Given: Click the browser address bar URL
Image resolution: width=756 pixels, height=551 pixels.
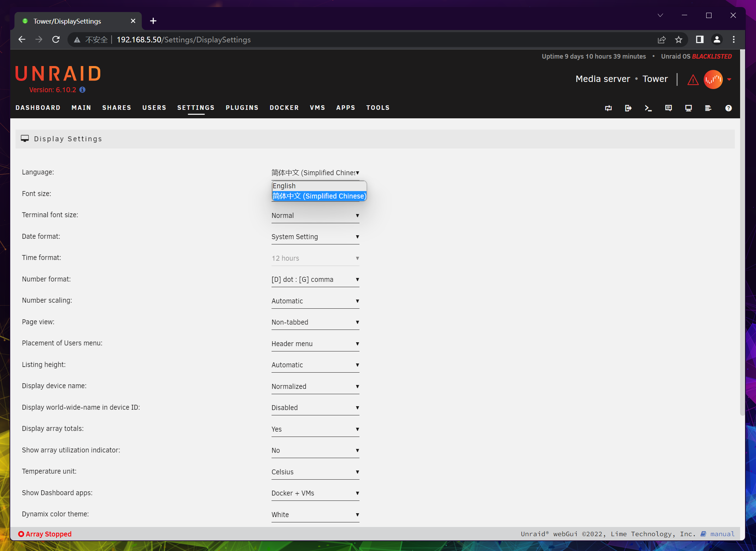Looking at the screenshot, I should [x=184, y=40].
